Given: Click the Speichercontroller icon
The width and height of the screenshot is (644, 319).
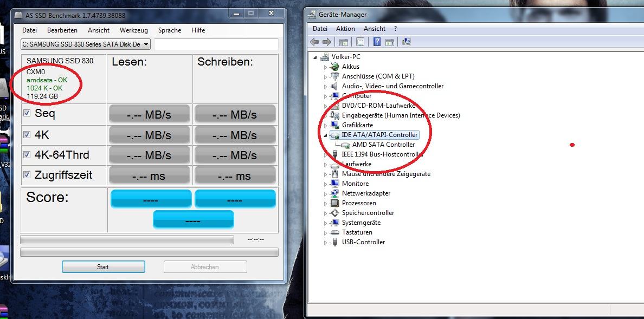Looking at the screenshot, I should tap(334, 213).
